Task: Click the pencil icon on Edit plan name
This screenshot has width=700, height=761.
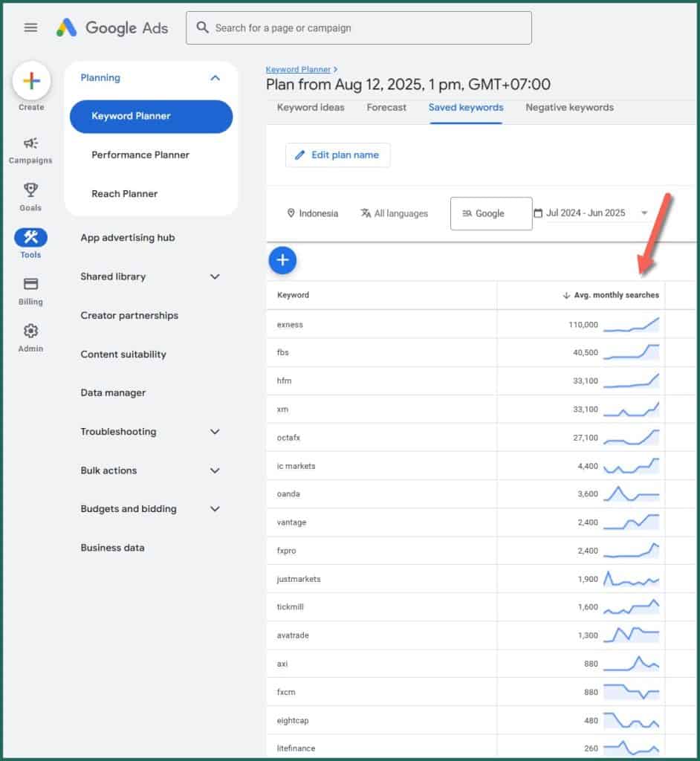Action: point(300,155)
